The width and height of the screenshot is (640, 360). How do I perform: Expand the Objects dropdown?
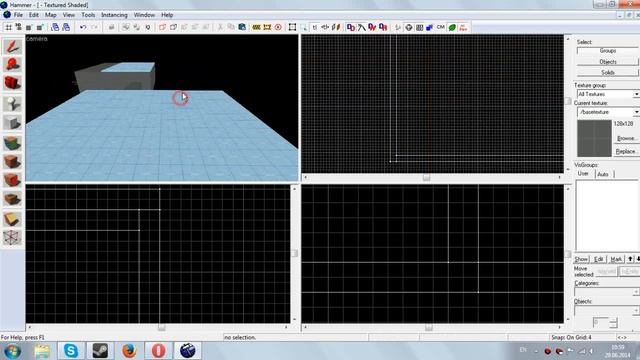(636, 311)
